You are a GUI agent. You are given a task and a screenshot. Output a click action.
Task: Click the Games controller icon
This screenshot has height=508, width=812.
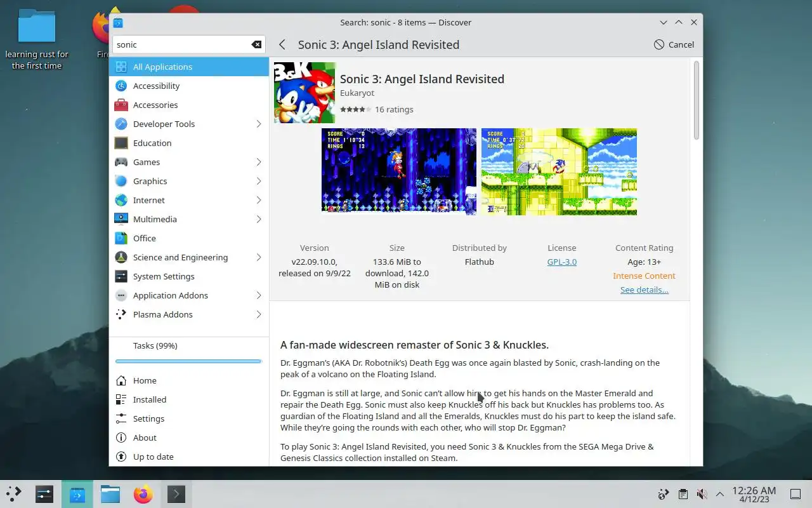click(121, 162)
